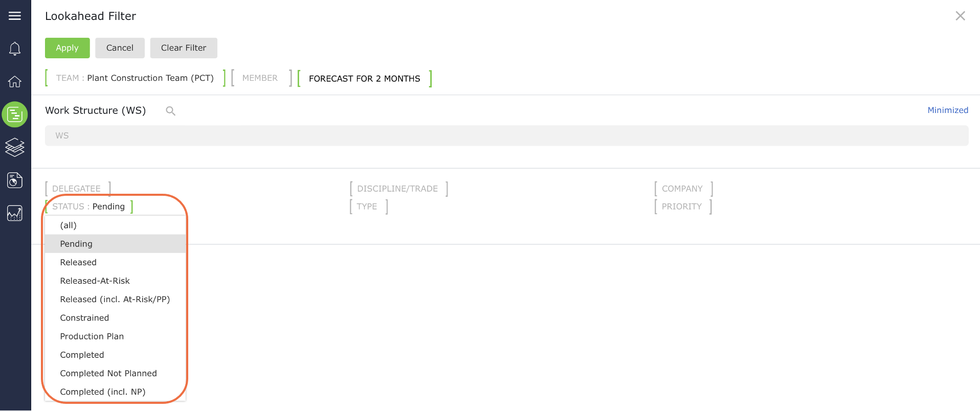This screenshot has width=980, height=411.
Task: Open the layers stack icon
Action: tap(15, 147)
